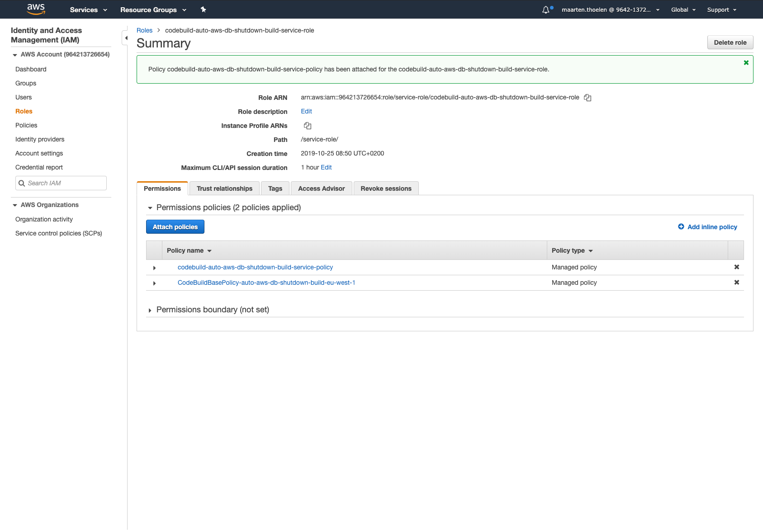763x532 pixels.
Task: Click the AWS logo to go home
Action: tap(36, 9)
